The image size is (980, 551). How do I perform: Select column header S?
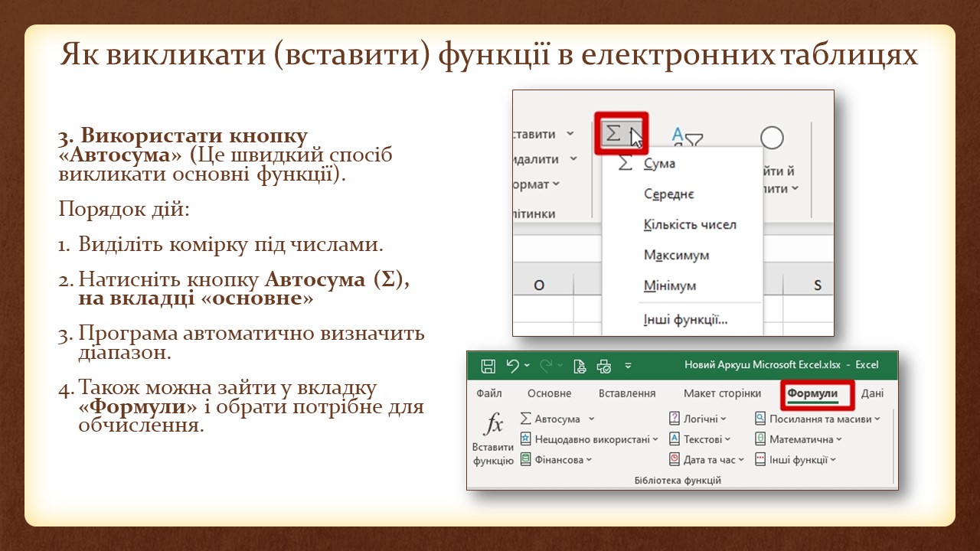(817, 285)
